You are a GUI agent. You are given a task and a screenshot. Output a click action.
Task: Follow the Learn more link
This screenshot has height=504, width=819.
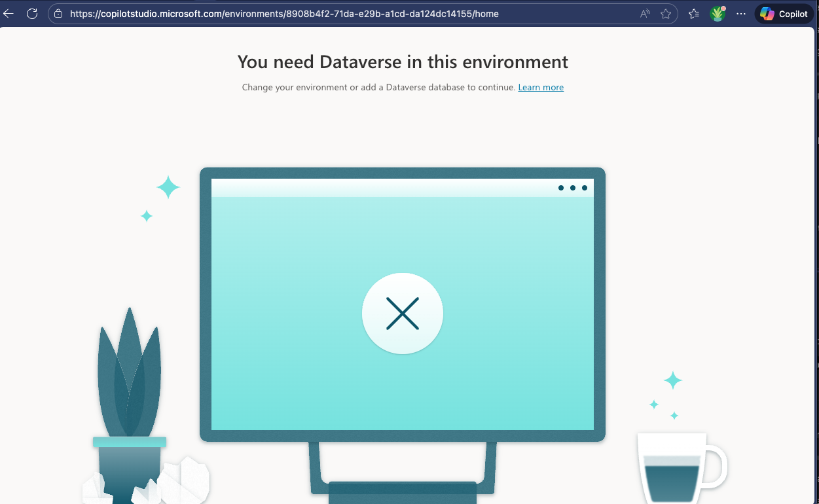point(541,88)
